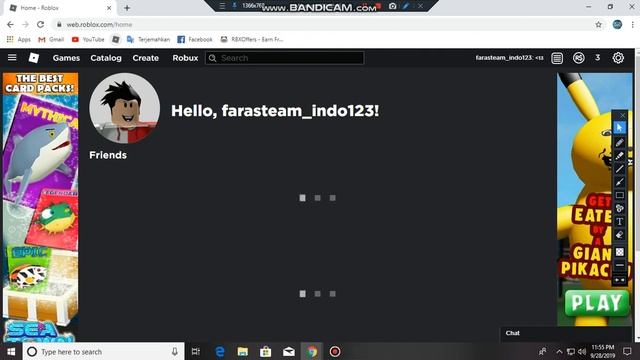Open the Games page
Viewport: 640px width, 360px height.
66,58
